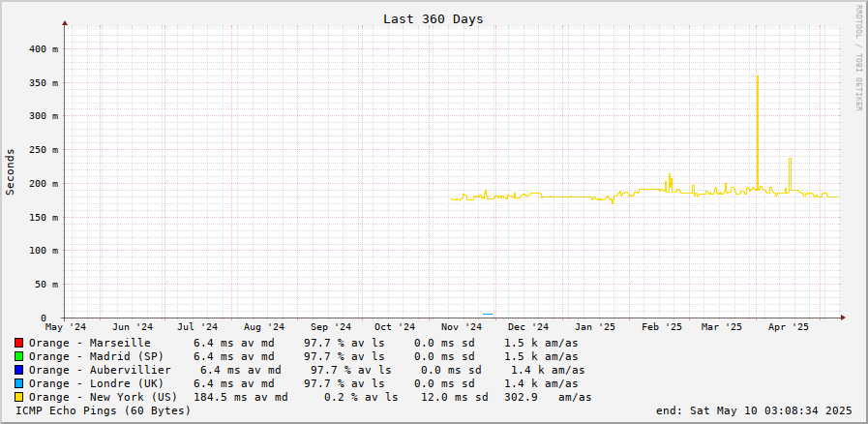
Task: Click 'ICMP Echo Pings (60 Bytes)' caption
Action: coord(103,410)
